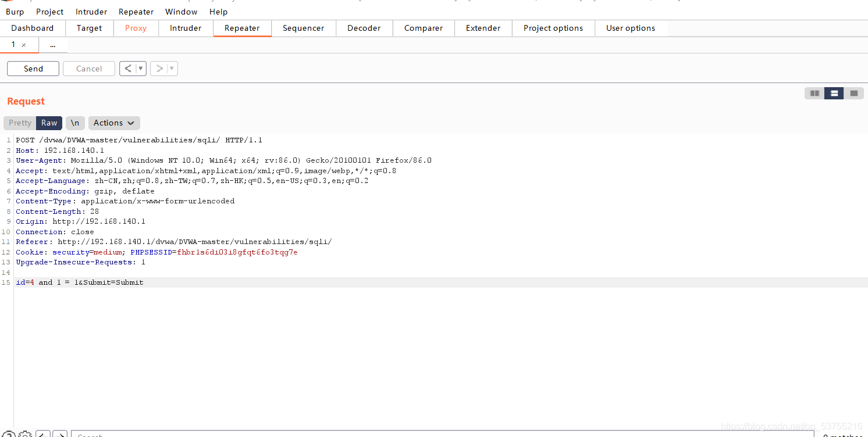Click the 'Origin: http://192.168.140.1' line
Image resolution: width=868 pixels, height=437 pixels.
(x=80, y=221)
